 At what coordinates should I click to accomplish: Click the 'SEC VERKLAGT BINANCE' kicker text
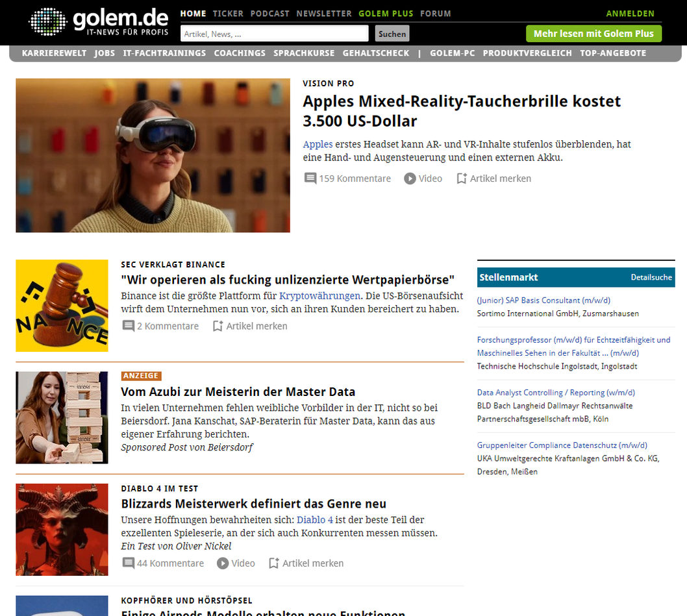(173, 265)
